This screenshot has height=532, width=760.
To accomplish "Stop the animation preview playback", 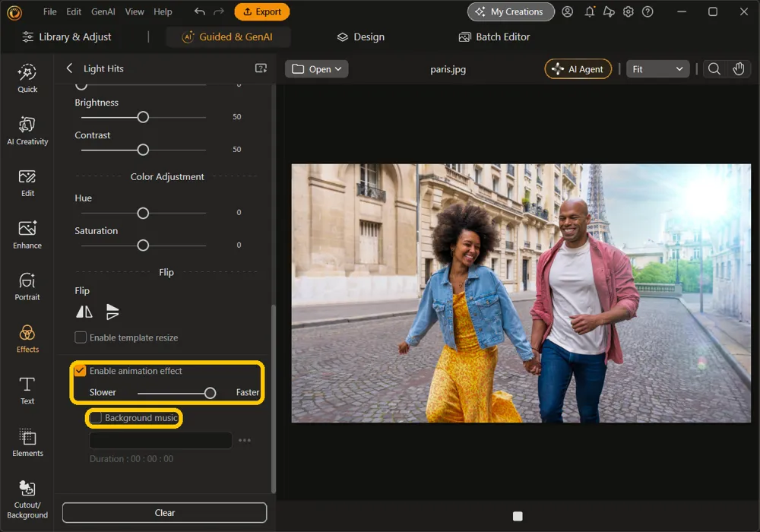I will pos(518,516).
